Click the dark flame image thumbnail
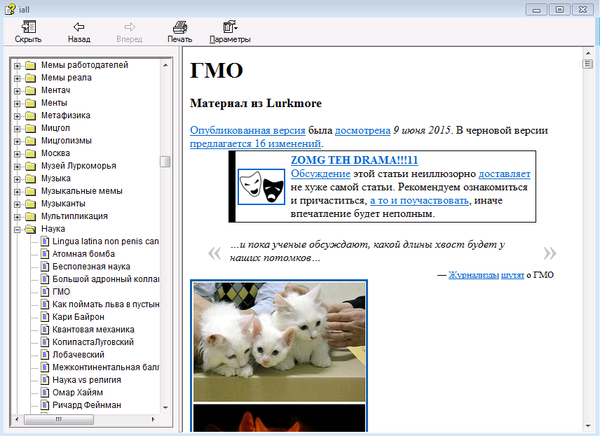The width and height of the screenshot is (600, 436). click(x=279, y=418)
